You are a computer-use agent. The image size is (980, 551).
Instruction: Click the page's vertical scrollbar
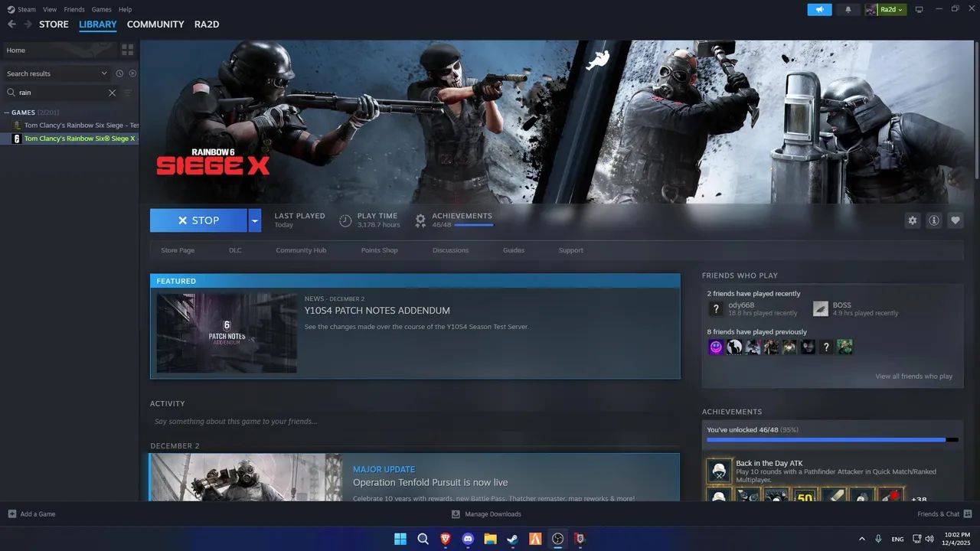click(x=976, y=111)
